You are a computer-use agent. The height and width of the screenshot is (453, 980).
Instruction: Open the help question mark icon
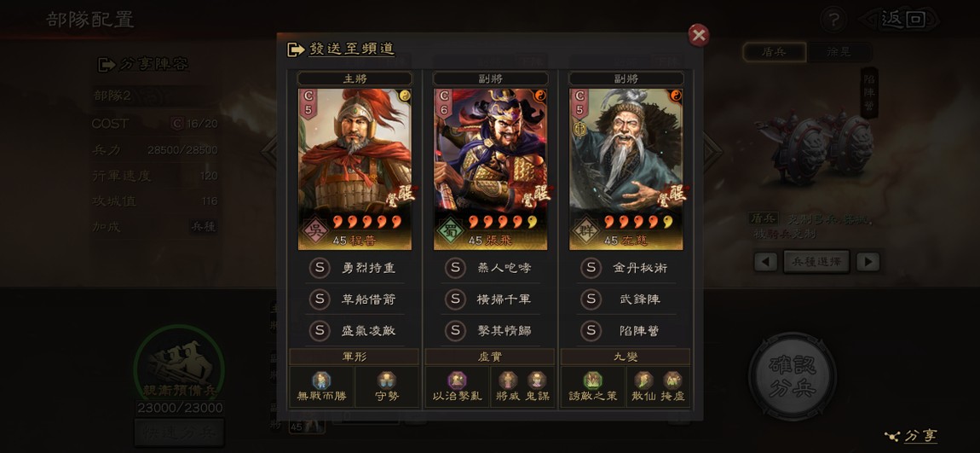pos(833,20)
